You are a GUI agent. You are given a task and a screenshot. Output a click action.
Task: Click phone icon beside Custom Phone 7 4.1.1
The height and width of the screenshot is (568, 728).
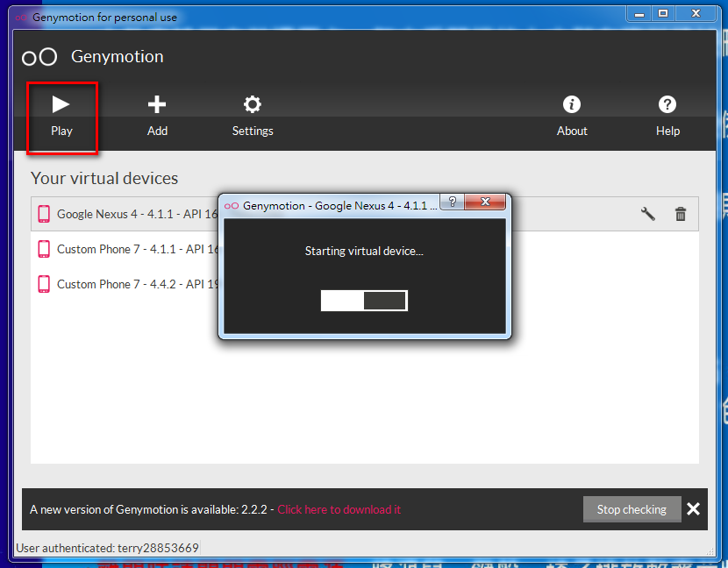[44, 249]
